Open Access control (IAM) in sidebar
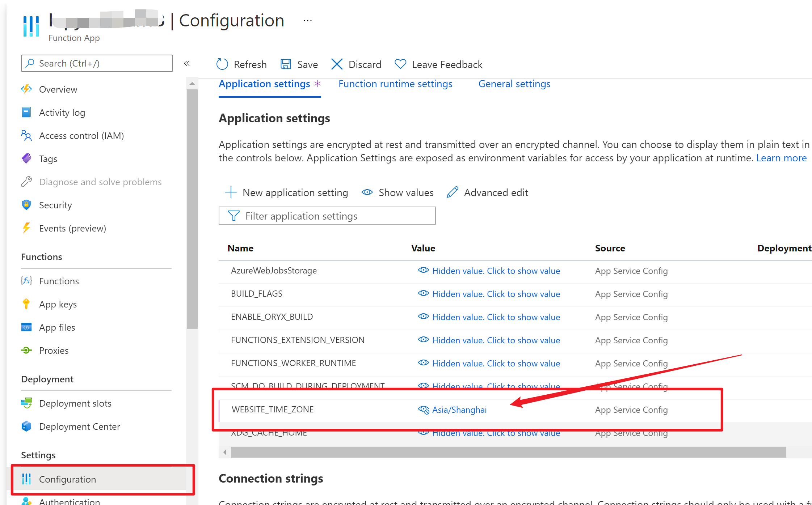Viewport: 812px width, 505px height. (x=81, y=136)
